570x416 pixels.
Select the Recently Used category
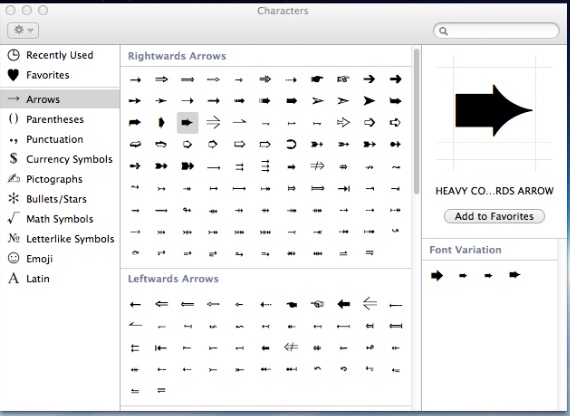(60, 55)
